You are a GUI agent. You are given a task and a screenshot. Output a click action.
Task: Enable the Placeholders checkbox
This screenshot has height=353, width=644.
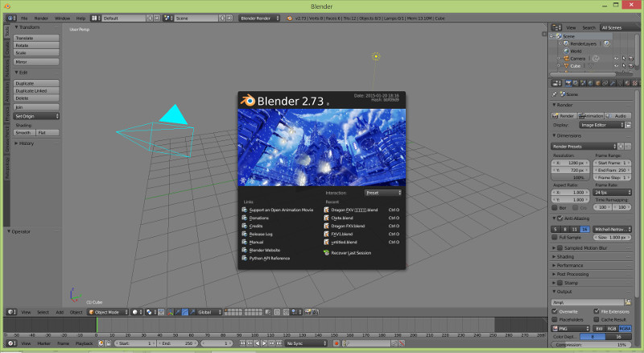click(x=555, y=319)
